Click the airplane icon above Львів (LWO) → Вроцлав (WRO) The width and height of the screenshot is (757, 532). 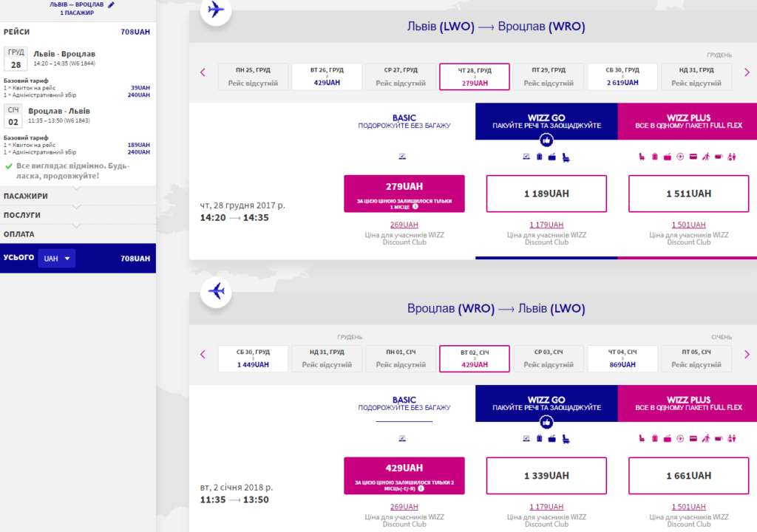216,9
